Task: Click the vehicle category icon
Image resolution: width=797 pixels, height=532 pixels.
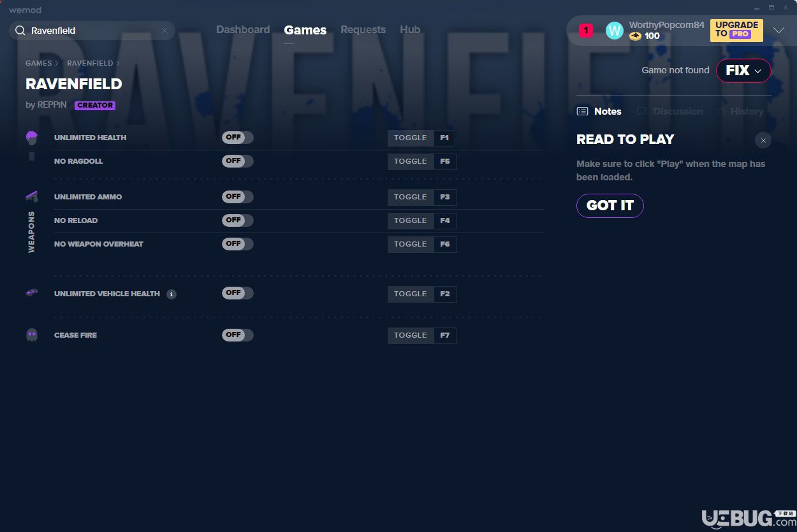Action: coord(32,292)
